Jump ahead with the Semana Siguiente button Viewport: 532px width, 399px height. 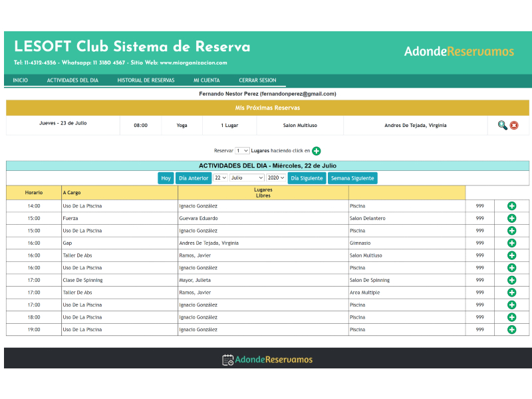click(352, 178)
